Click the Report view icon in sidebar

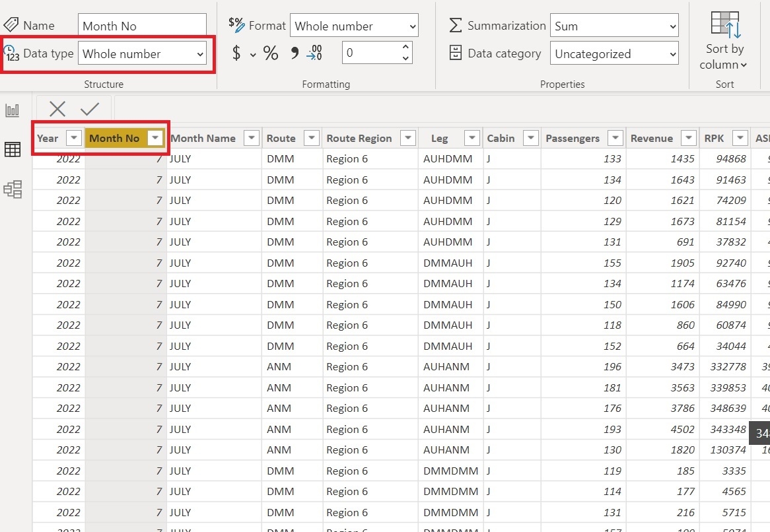[x=13, y=110]
